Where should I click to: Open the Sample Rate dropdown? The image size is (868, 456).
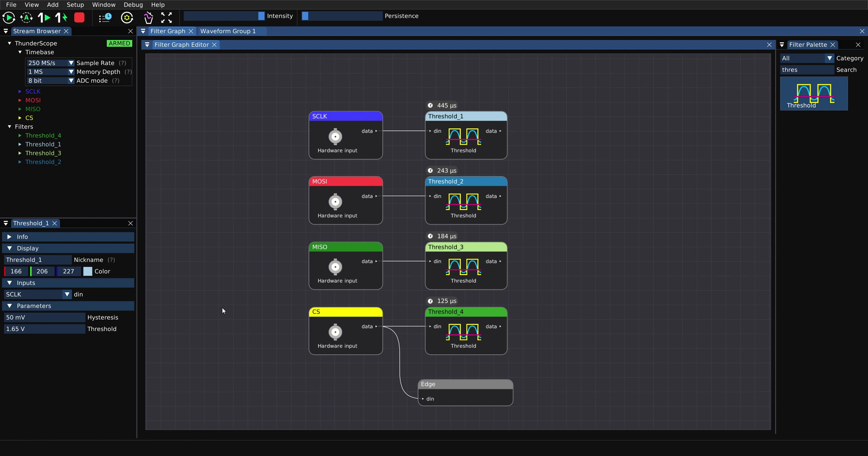pos(50,63)
